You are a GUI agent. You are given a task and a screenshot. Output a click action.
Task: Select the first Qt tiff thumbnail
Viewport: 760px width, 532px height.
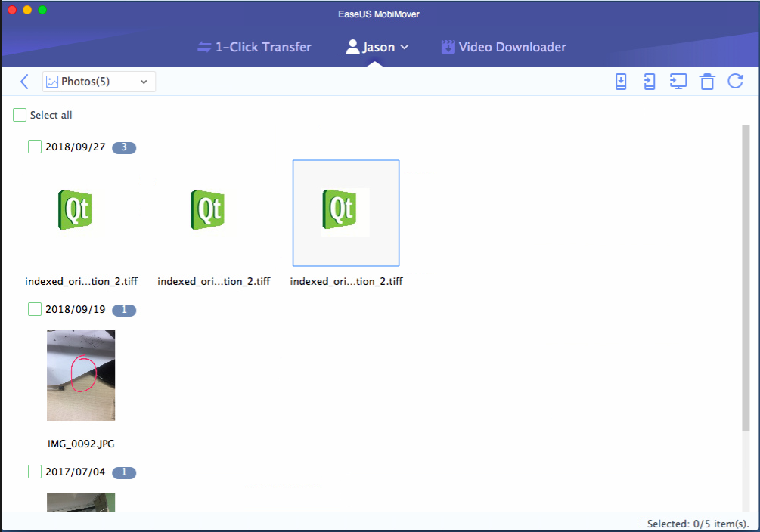pyautogui.click(x=75, y=210)
